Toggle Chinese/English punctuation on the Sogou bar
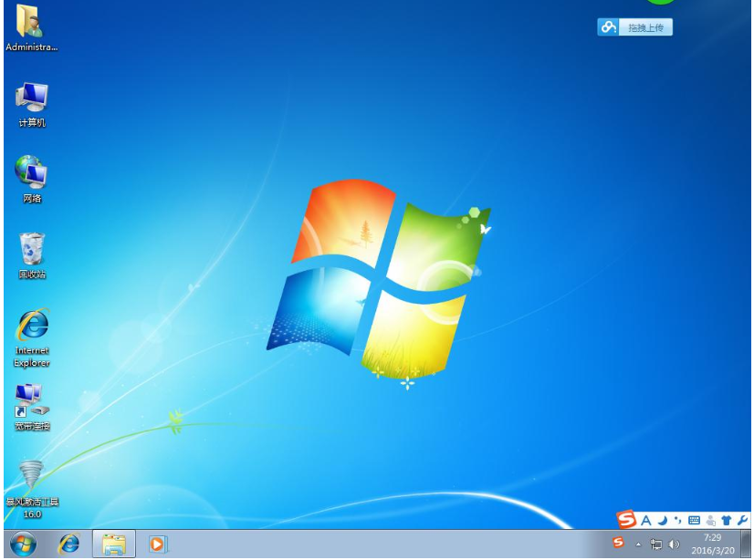Image resolution: width=754 pixels, height=560 pixels. pyautogui.click(x=679, y=520)
